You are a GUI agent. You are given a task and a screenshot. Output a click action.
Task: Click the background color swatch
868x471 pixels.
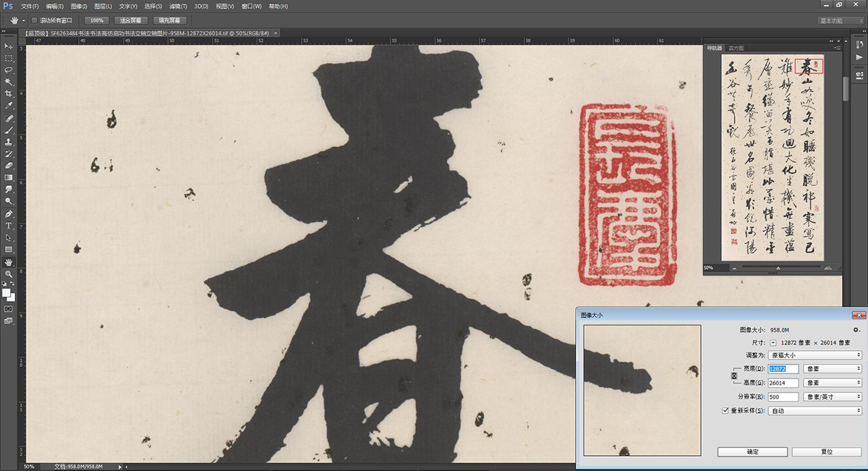tap(12, 297)
